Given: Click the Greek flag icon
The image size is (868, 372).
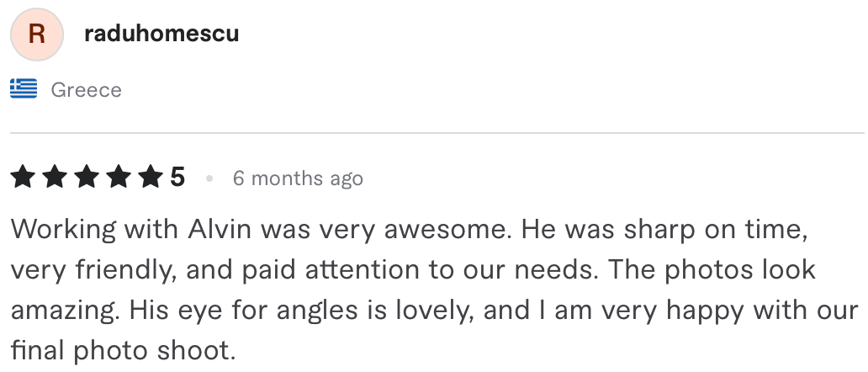Looking at the screenshot, I should click(x=24, y=88).
